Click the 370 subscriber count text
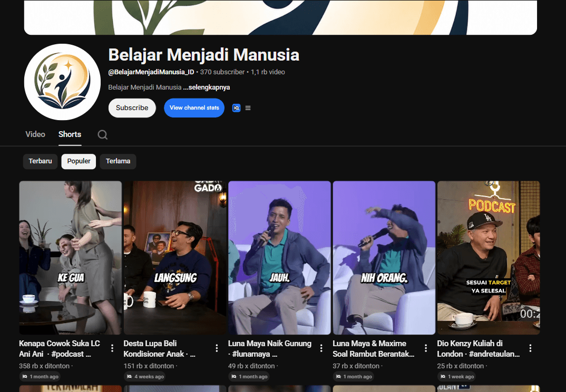Image resolution: width=566 pixels, height=392 pixels. click(x=222, y=72)
